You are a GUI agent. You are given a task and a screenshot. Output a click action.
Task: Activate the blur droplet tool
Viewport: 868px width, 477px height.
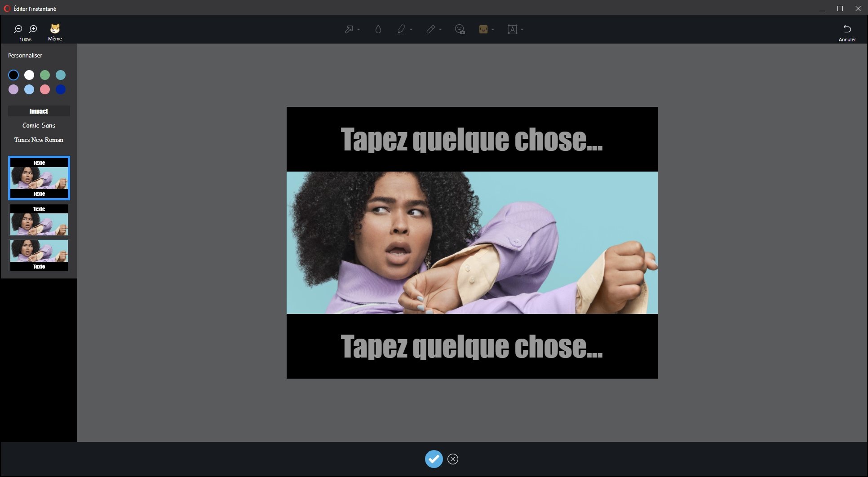tap(378, 30)
